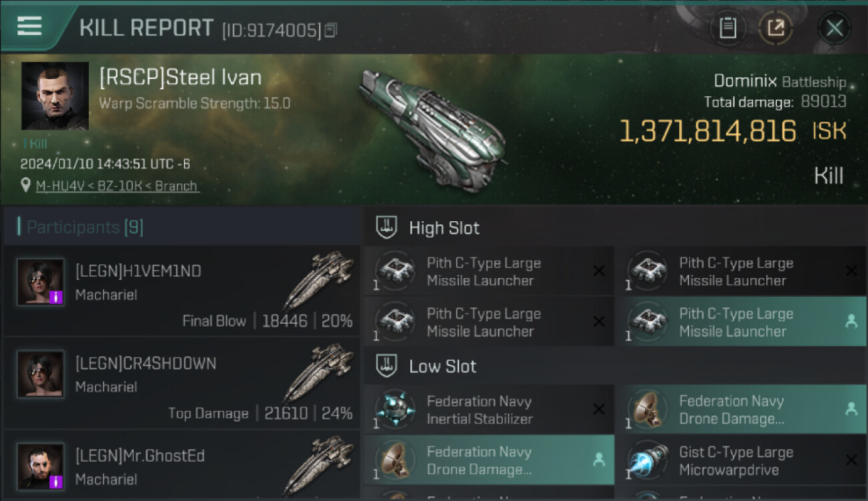The height and width of the screenshot is (501, 868).
Task: Close the kill report window
Action: point(834,28)
